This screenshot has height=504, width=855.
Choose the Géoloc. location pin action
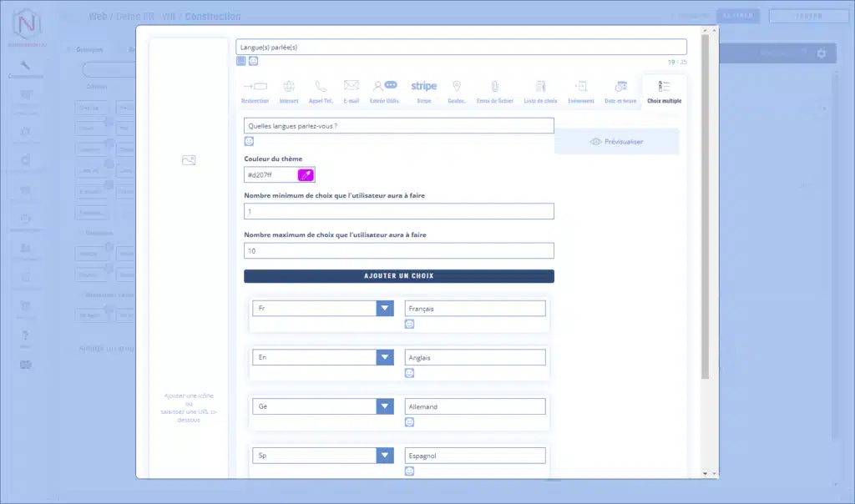pyautogui.click(x=457, y=90)
